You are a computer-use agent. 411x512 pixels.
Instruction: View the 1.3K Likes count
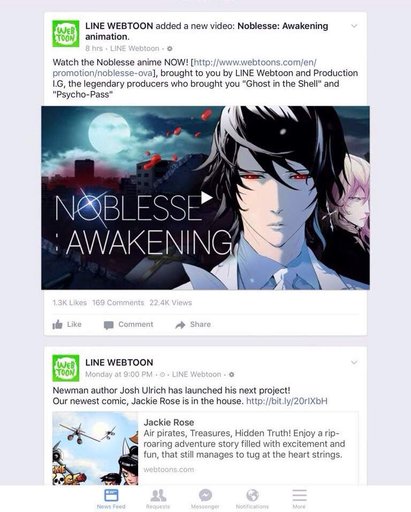click(x=70, y=303)
